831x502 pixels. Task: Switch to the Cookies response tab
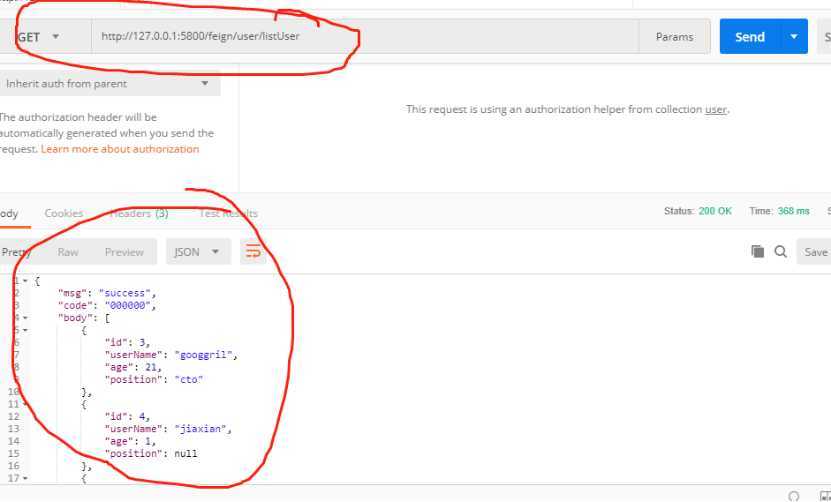coord(64,213)
